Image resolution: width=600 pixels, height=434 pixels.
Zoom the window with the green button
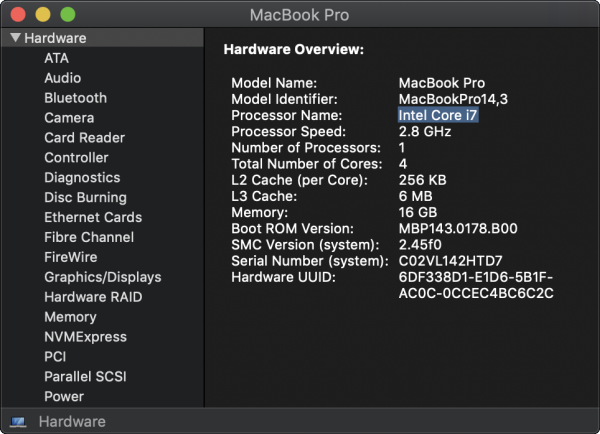pyautogui.click(x=68, y=15)
